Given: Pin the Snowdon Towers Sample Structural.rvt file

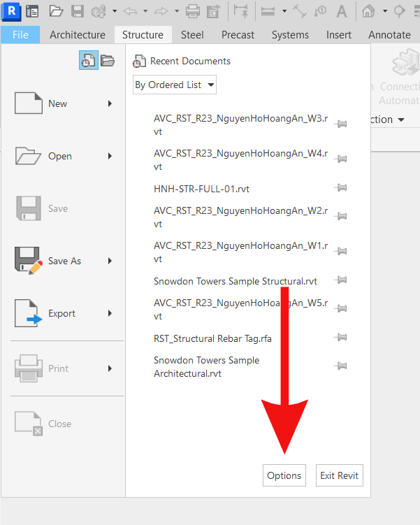Looking at the screenshot, I should click(341, 280).
